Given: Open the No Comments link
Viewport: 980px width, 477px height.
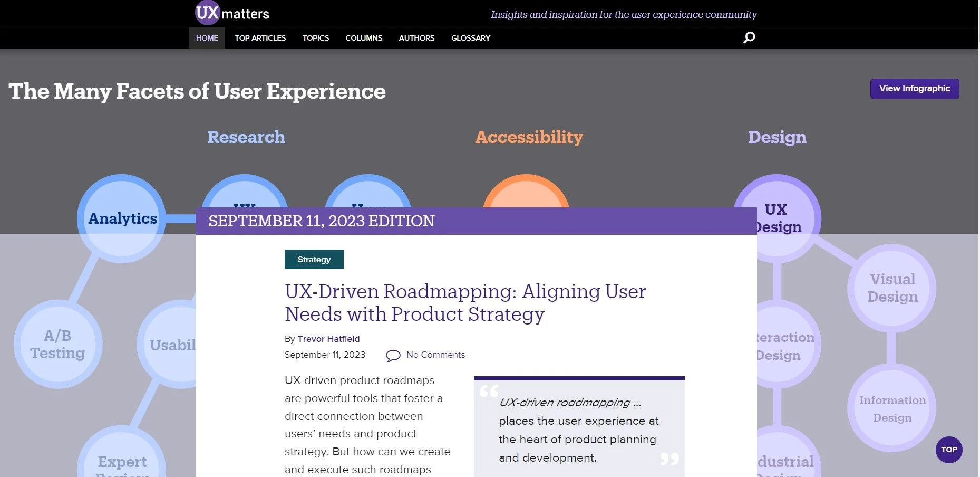Looking at the screenshot, I should (x=435, y=355).
